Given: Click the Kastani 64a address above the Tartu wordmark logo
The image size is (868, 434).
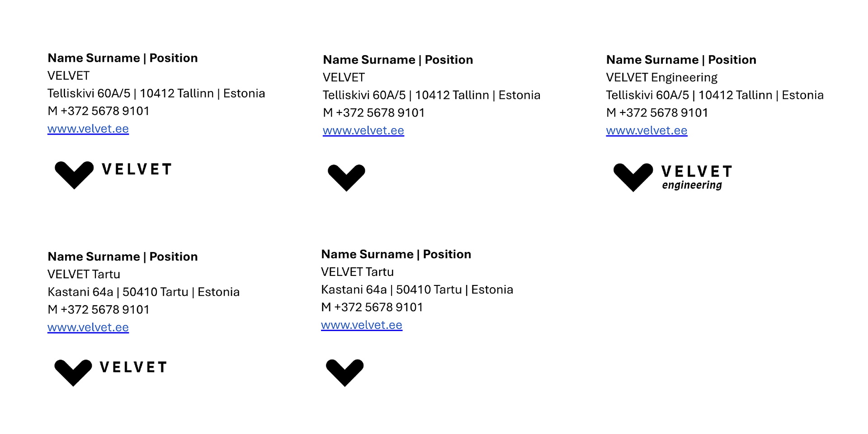Looking at the screenshot, I should (x=143, y=292).
